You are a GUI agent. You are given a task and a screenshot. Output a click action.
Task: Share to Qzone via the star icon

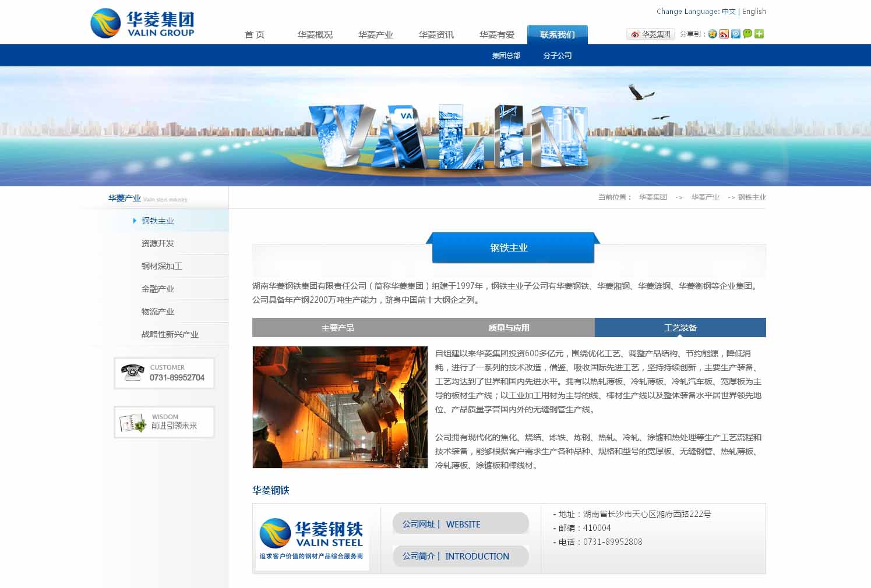point(713,34)
